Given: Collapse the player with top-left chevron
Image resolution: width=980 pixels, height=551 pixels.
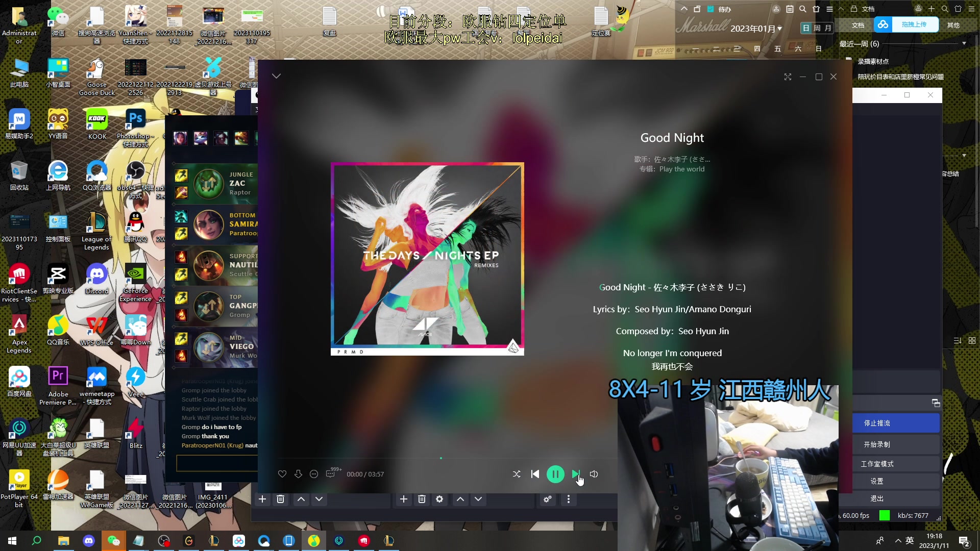Looking at the screenshot, I should 276,76.
